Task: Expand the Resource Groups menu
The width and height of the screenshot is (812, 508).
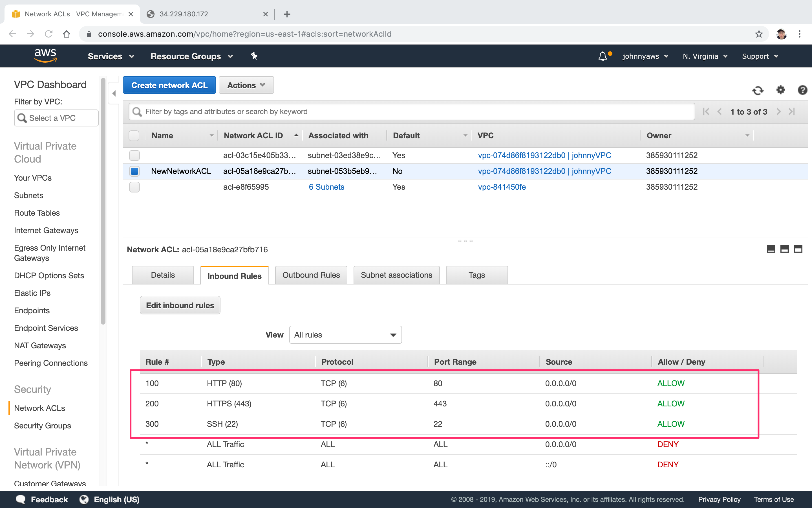Action: point(192,56)
